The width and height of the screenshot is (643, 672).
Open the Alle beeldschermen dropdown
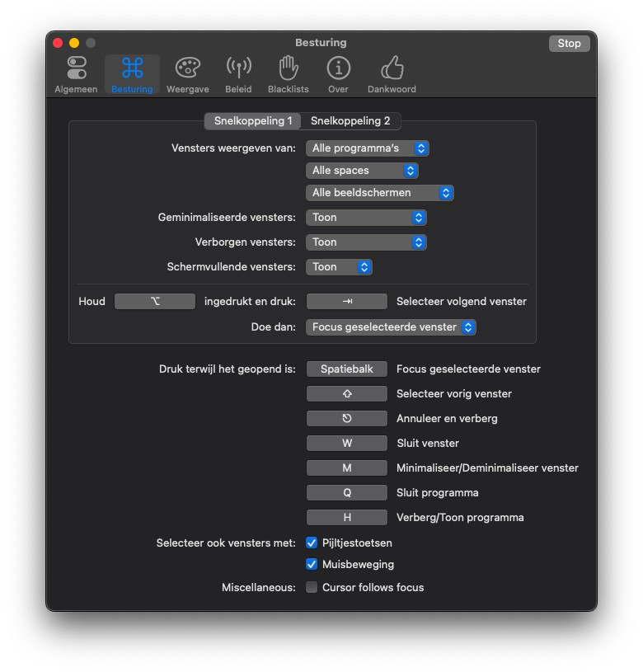(379, 193)
